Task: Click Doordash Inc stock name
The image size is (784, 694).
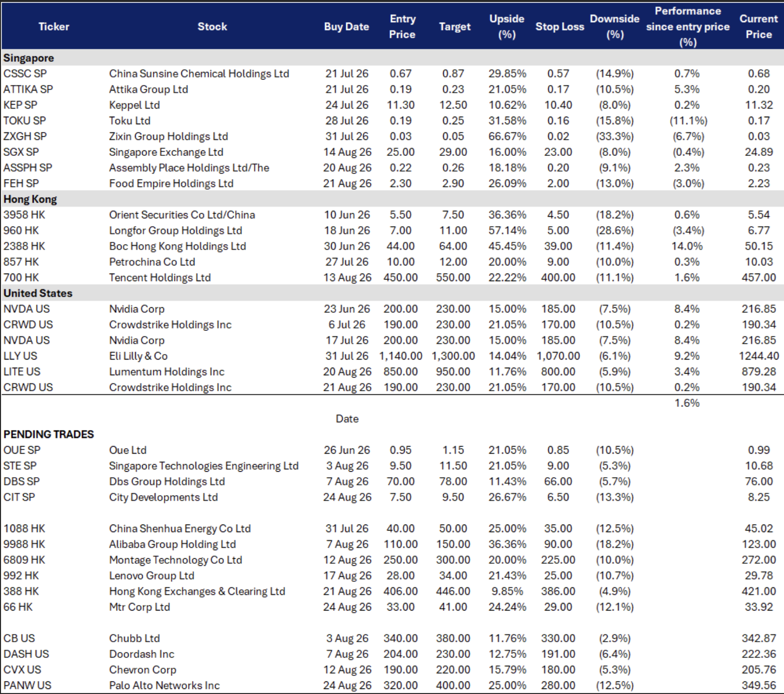Action: tap(142, 654)
